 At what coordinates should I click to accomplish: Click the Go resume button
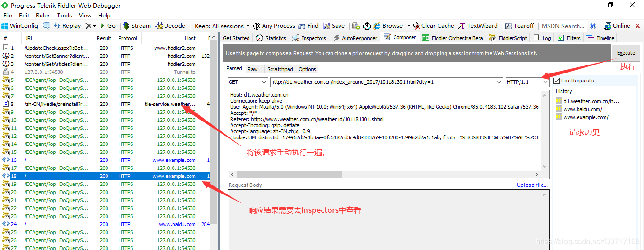107,26
